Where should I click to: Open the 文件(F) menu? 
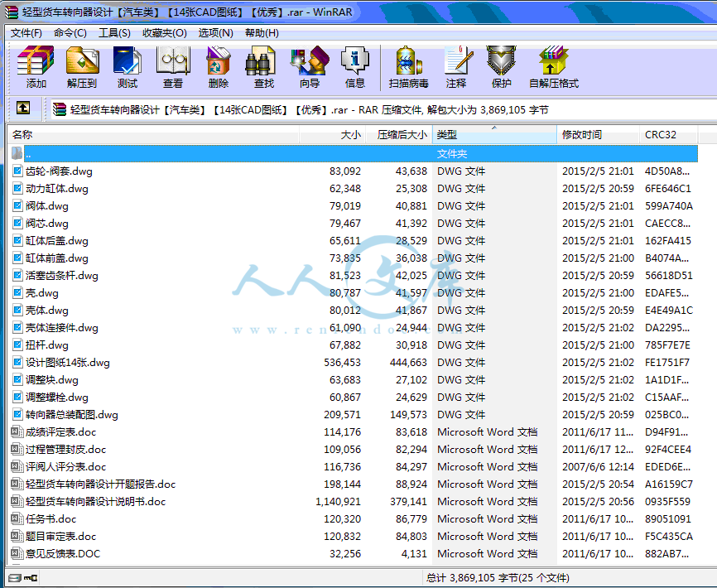pyautogui.click(x=26, y=33)
